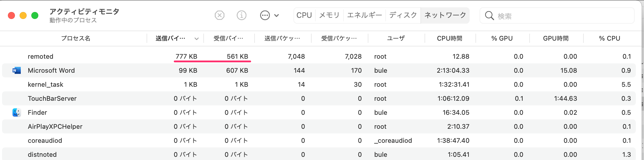This screenshot has height=160, width=644.
Task: Expand the chevron beside the ellipsis button
Action: pos(277,15)
